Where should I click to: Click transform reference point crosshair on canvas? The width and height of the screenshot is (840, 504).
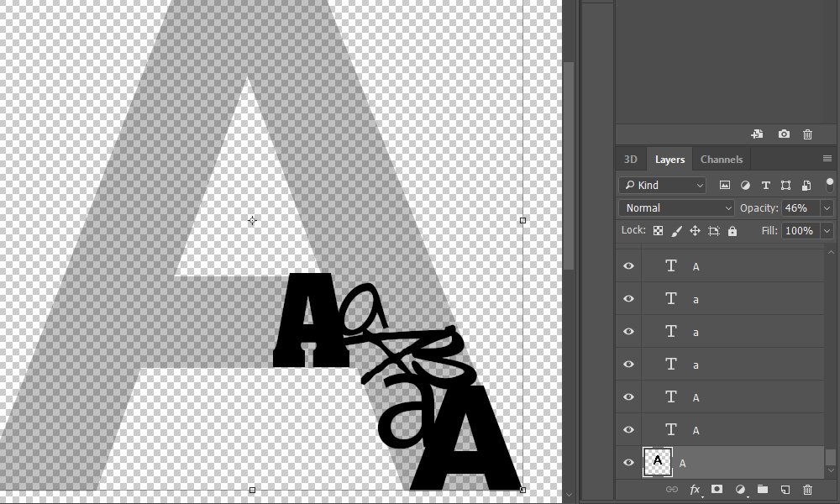[x=252, y=221]
